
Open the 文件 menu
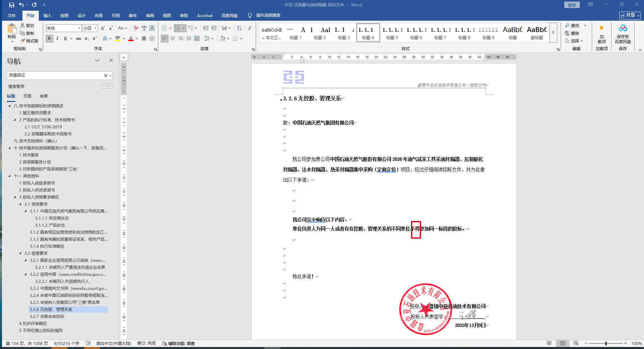(12, 16)
